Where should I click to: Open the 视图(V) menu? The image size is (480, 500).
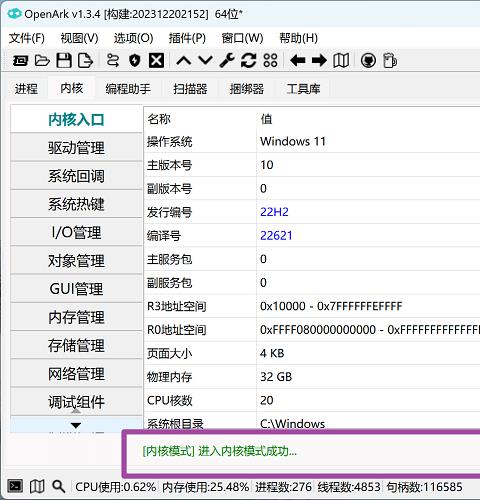click(x=79, y=38)
